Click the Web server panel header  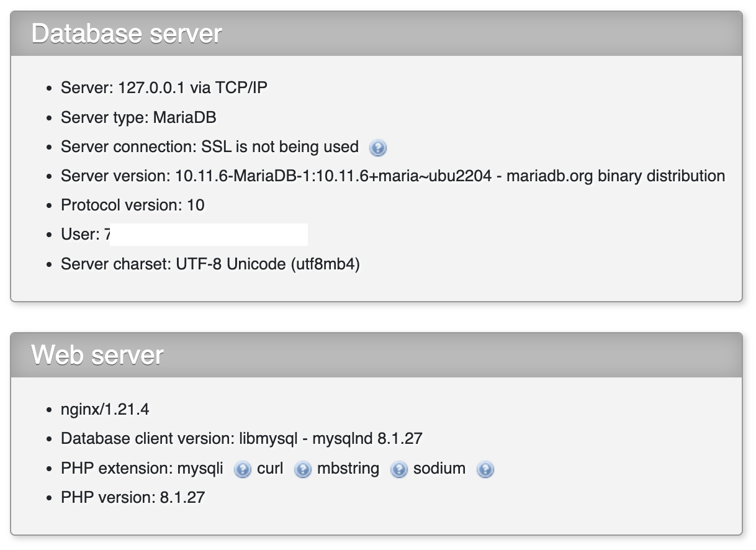pos(376,355)
